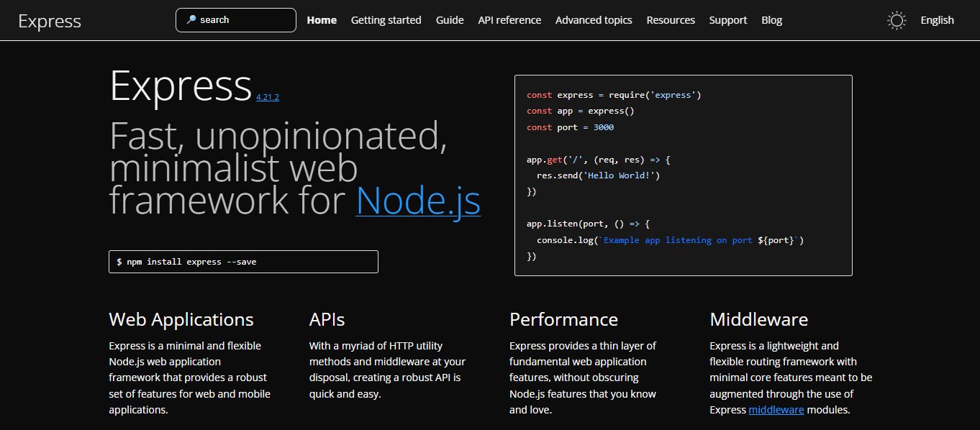Viewport: 980px width, 430px height.
Task: Open the Getting started menu
Action: point(386,20)
